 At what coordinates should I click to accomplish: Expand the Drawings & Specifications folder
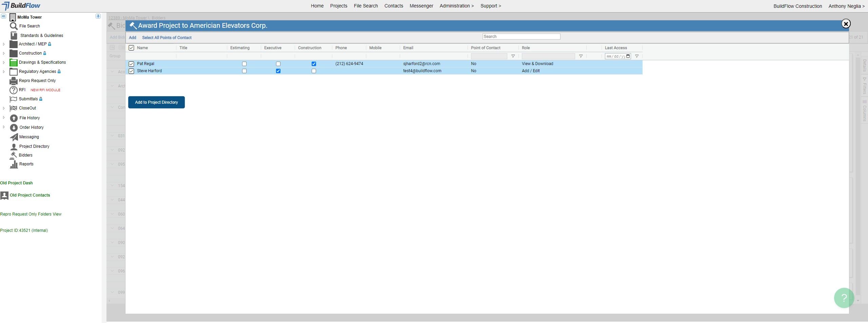(4, 62)
